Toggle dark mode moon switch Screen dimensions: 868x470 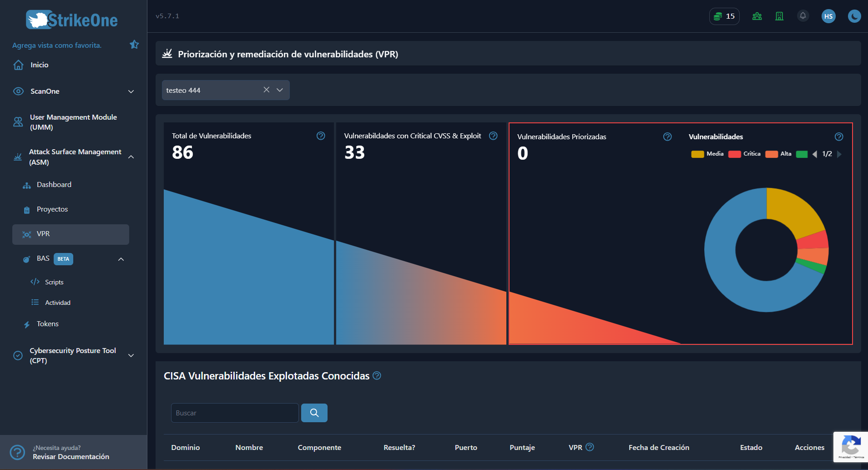(854, 16)
